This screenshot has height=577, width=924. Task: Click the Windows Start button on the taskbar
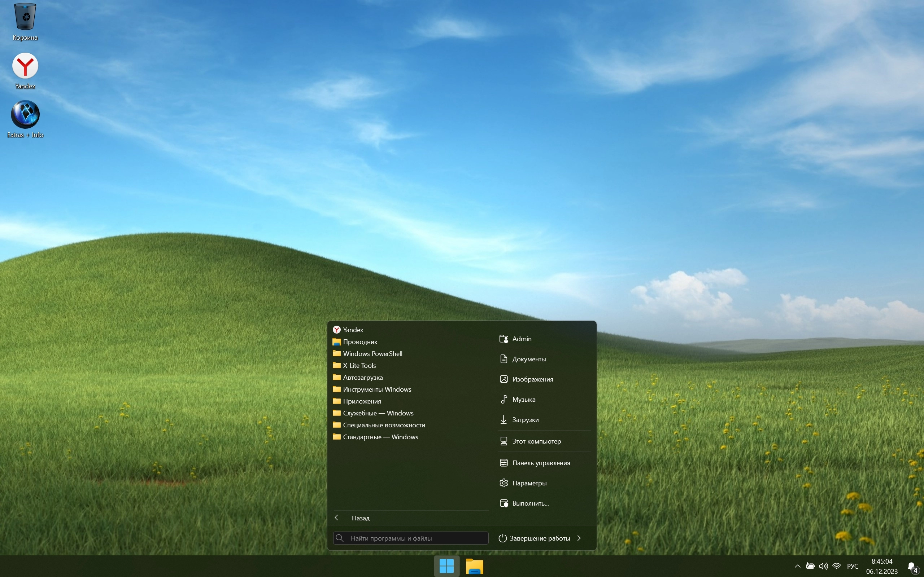(x=446, y=566)
